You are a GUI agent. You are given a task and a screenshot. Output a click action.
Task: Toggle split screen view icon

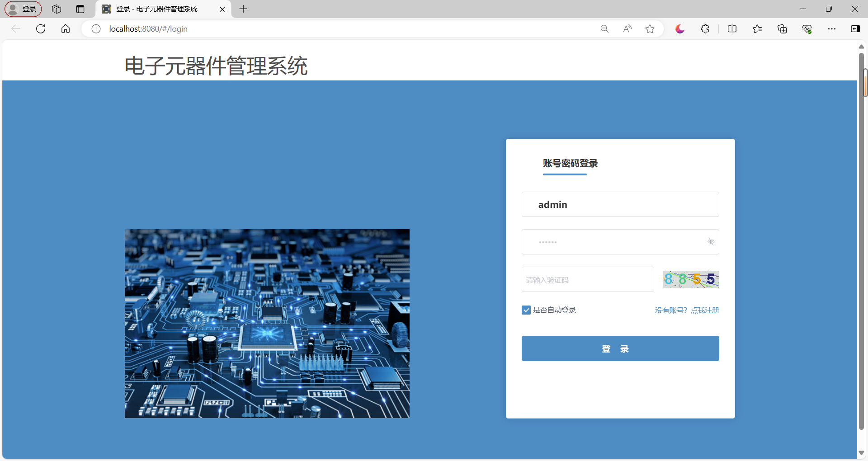(x=732, y=29)
